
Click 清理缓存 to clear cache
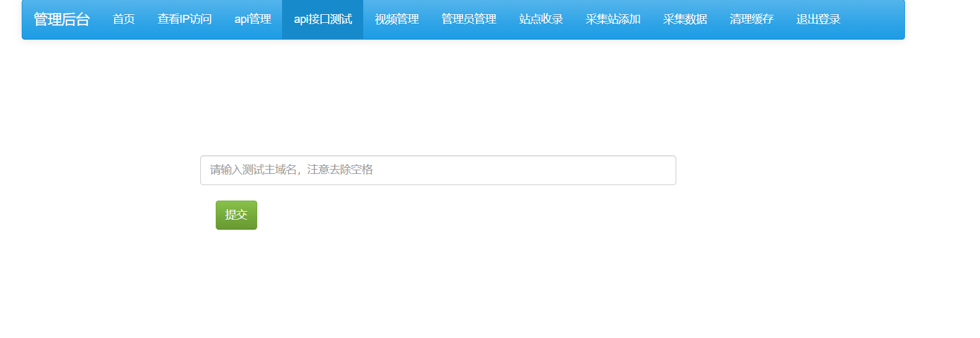click(x=751, y=20)
